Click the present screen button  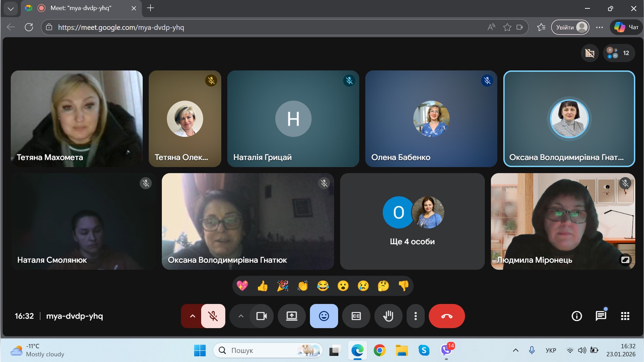pos(291,316)
